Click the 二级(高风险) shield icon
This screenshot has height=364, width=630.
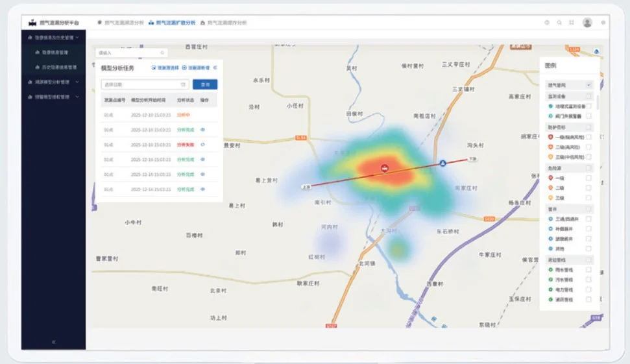click(550, 147)
